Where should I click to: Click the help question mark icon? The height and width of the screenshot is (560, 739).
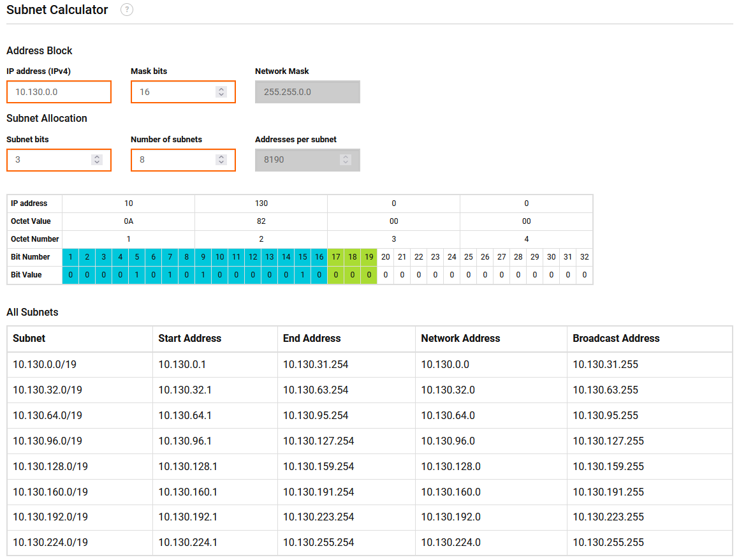[127, 10]
